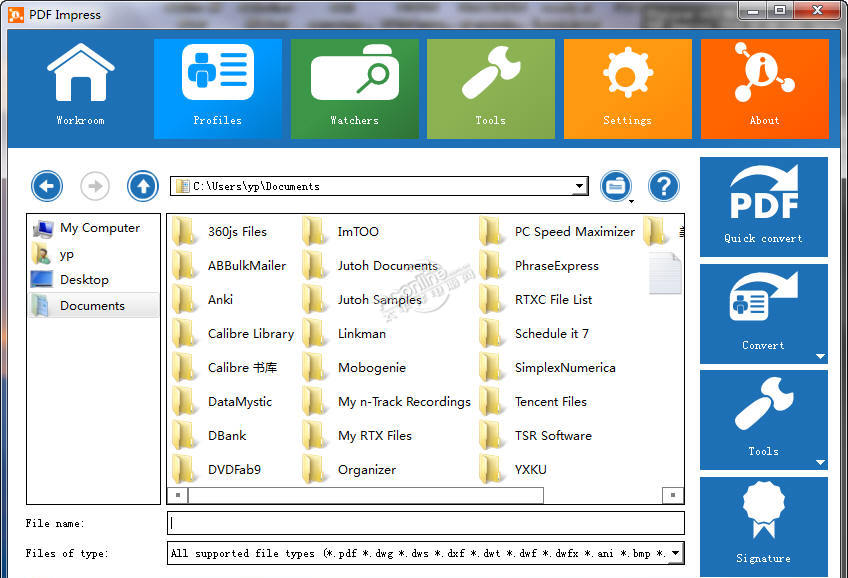Minimize the PDF Impress window
848x578 pixels.
pos(753,10)
